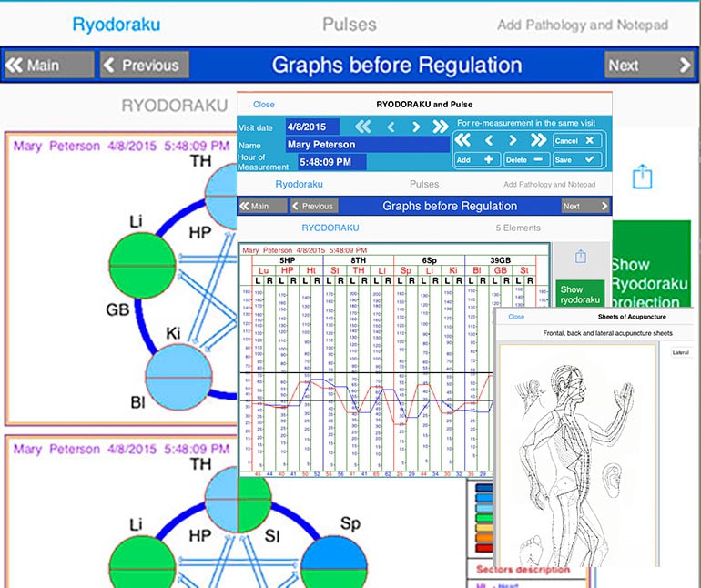Screen dimensions: 701x588
Task: Go to previous re-measurement single-left arrow
Action: point(488,140)
